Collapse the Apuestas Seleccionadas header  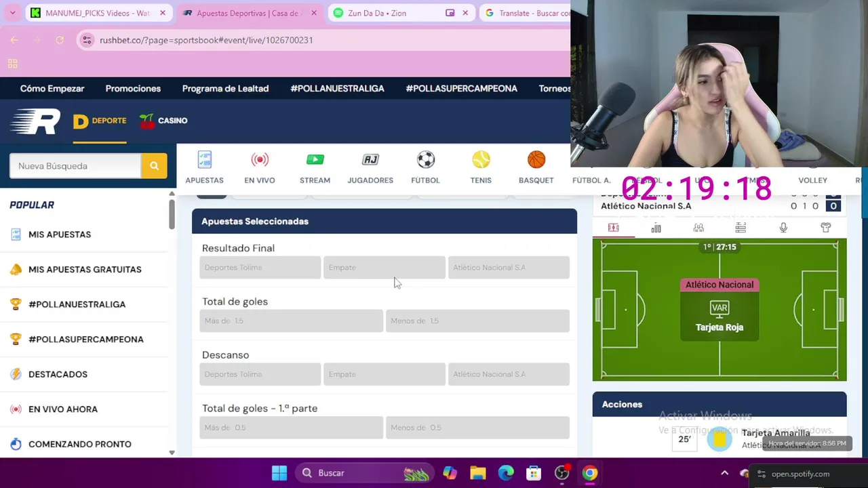click(x=384, y=222)
